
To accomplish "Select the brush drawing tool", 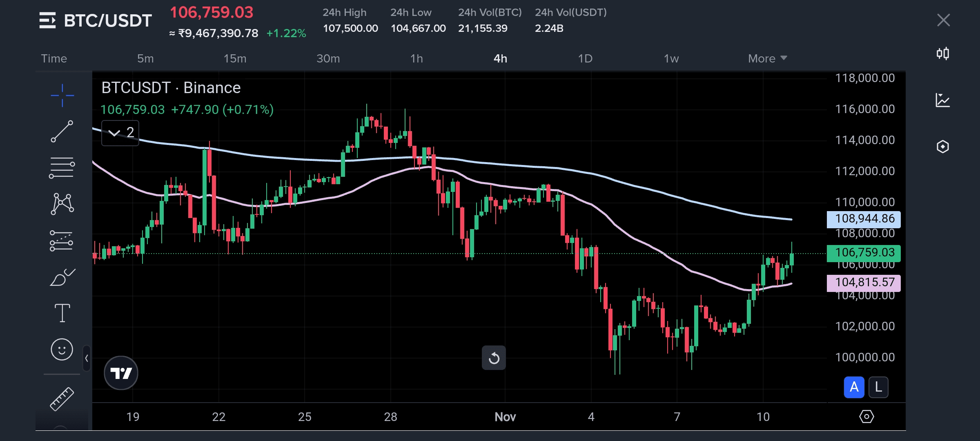I will tap(62, 278).
